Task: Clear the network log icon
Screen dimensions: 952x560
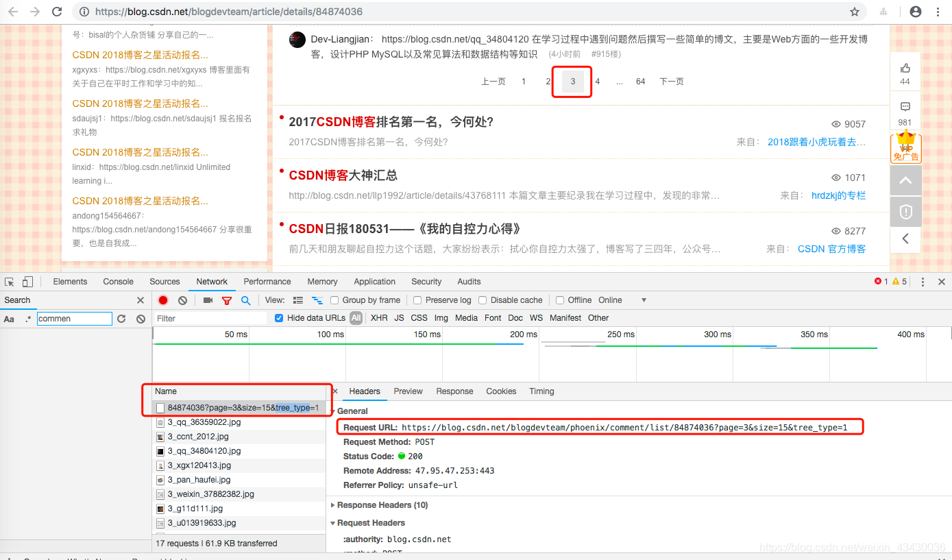Action: [182, 300]
